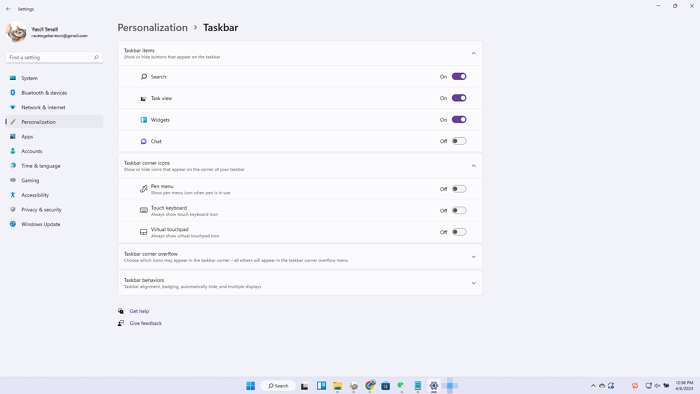
Task: Click the Touch keyboard row icon
Action: [x=144, y=210]
